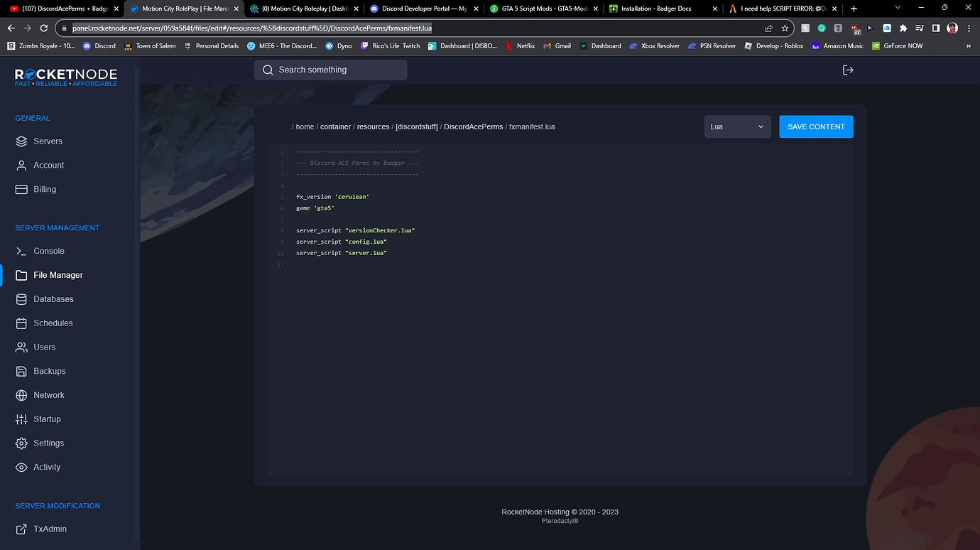Open the TxAdmin external link
The height and width of the screenshot is (550, 980).
(50, 529)
